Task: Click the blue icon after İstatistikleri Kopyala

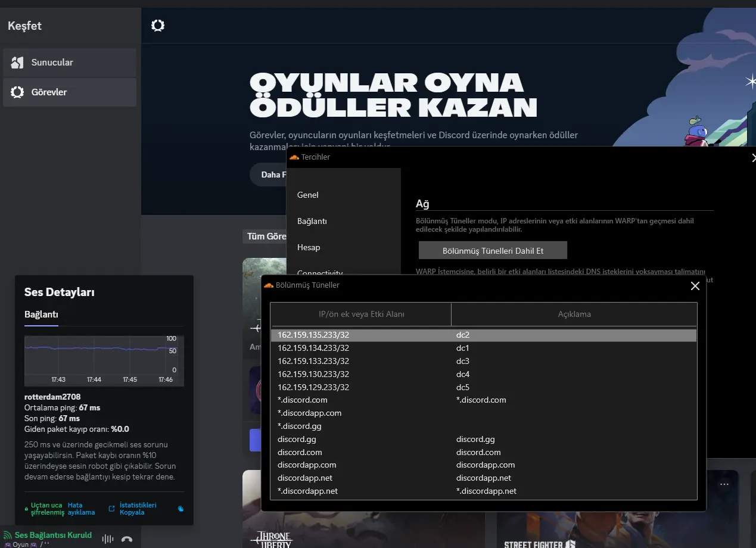Action: click(x=181, y=509)
